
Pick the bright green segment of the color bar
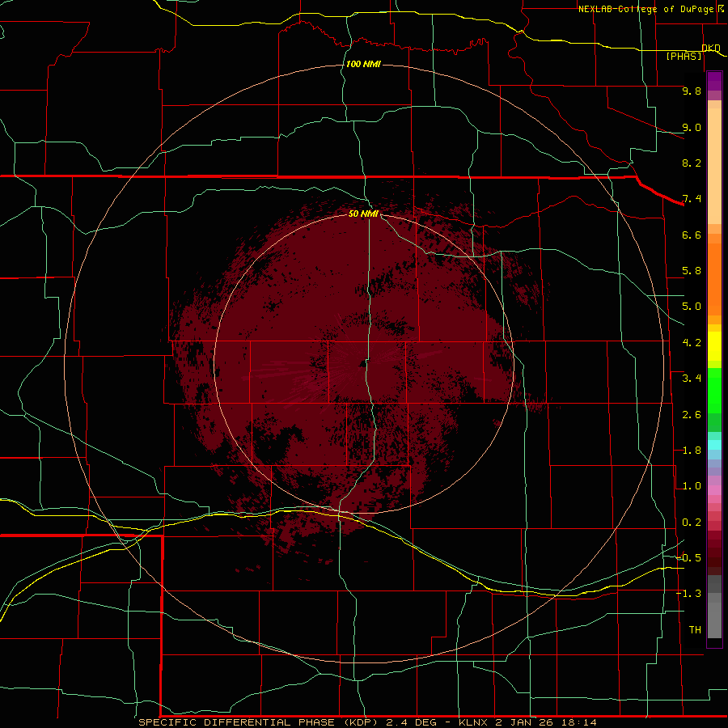point(714,391)
